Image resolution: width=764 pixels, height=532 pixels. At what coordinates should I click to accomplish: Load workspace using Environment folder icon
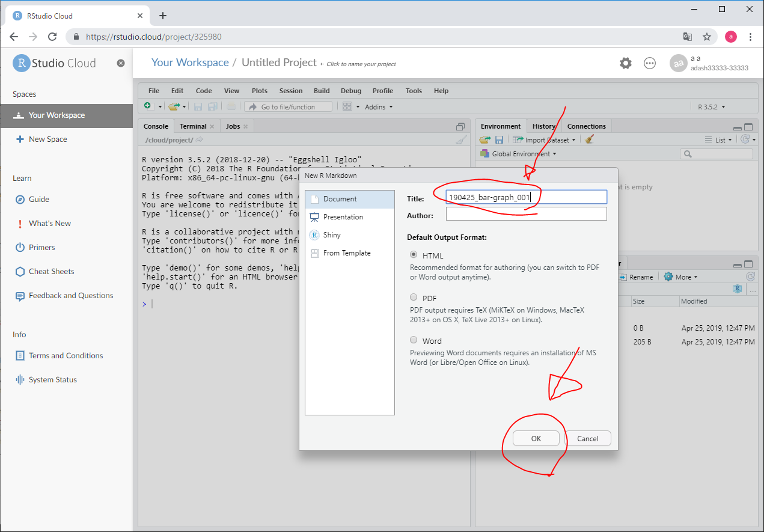(485, 139)
